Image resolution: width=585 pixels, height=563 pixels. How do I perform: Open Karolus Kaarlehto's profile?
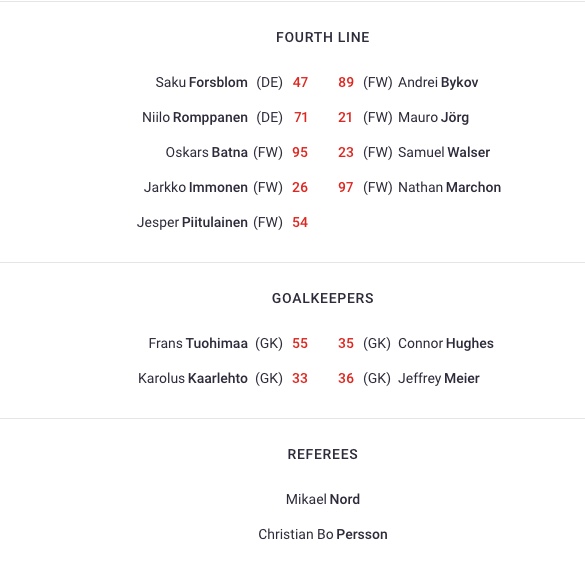193,378
